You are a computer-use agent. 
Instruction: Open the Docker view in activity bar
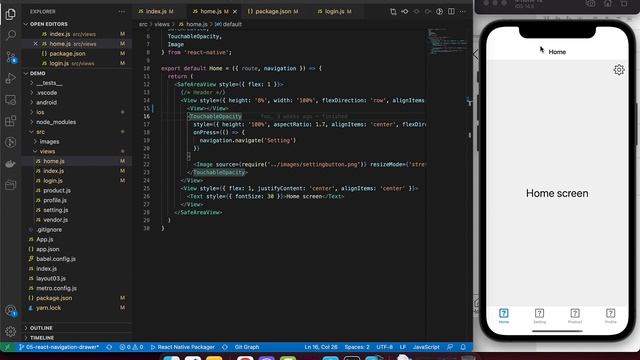click(x=11, y=164)
